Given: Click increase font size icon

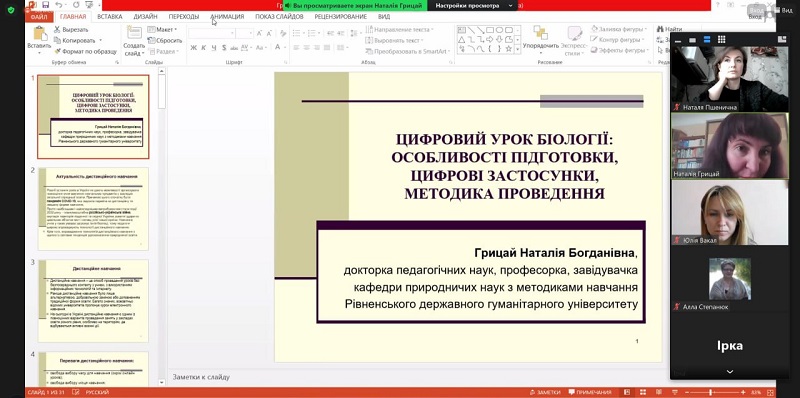Looking at the screenshot, I should pos(259,33).
